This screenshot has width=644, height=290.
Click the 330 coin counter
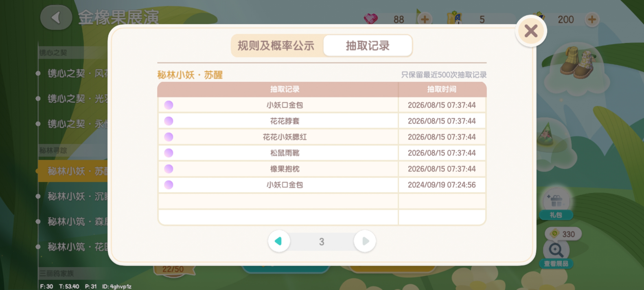pos(563,234)
